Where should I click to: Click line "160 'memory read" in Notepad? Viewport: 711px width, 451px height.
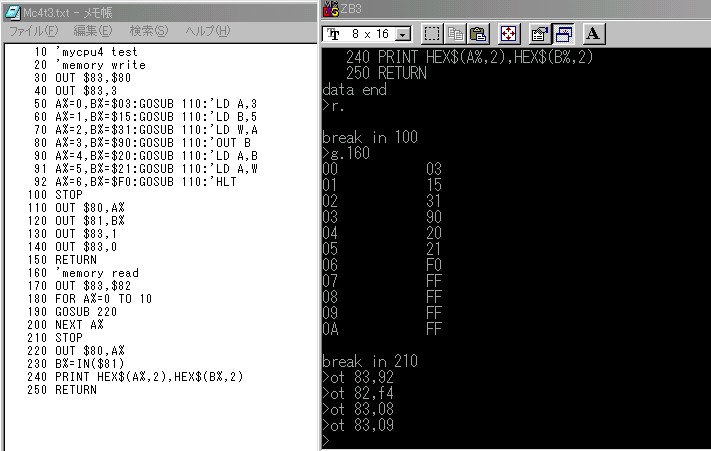83,273
